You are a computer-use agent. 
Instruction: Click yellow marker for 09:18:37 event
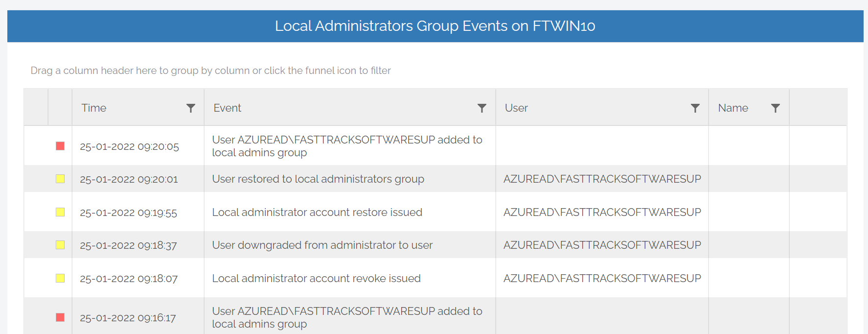[60, 245]
